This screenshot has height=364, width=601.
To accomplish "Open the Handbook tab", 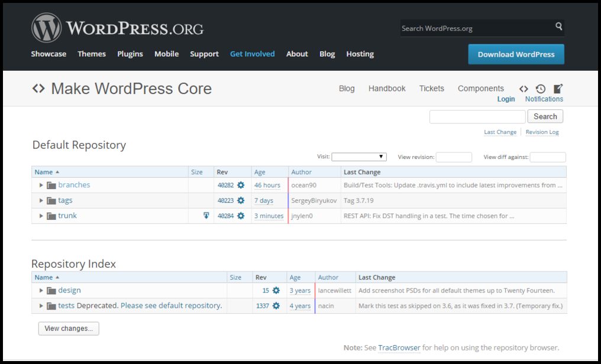I will pos(387,89).
